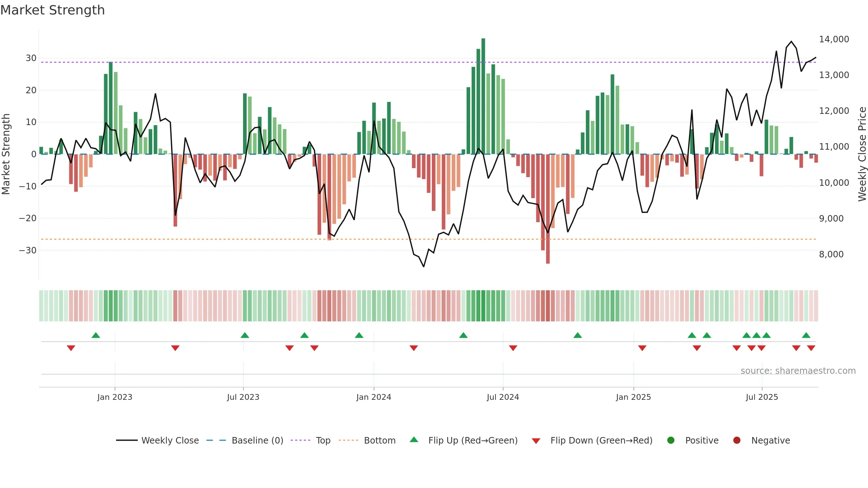Screen dimensions: 868x488
Task: Toggle the 'Top' legend label
Action: pyautogui.click(x=323, y=440)
